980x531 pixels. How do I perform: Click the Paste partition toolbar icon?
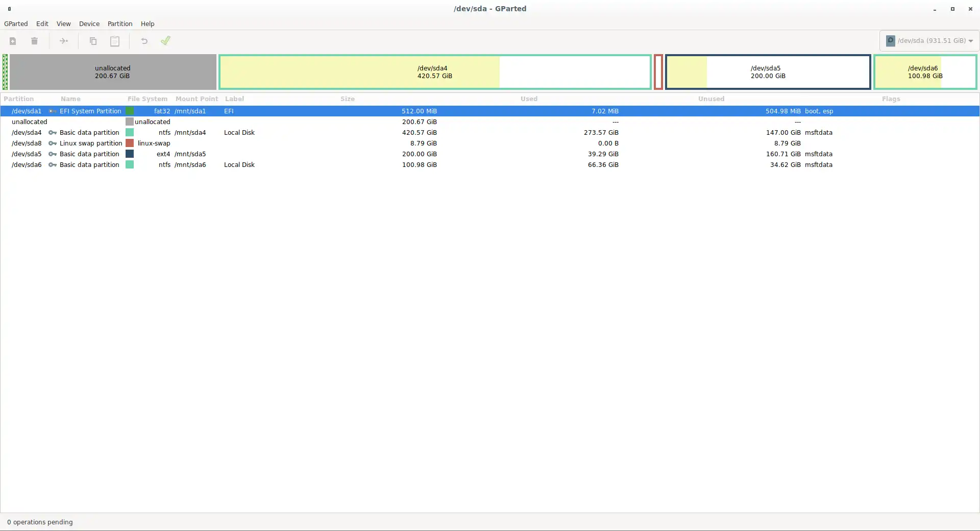115,41
